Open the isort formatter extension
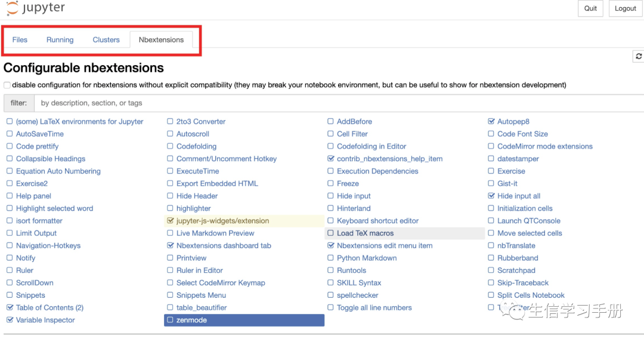 [x=39, y=221]
